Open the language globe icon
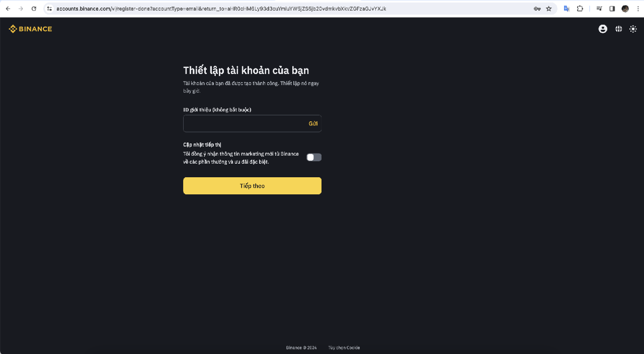644x354 pixels. point(618,29)
